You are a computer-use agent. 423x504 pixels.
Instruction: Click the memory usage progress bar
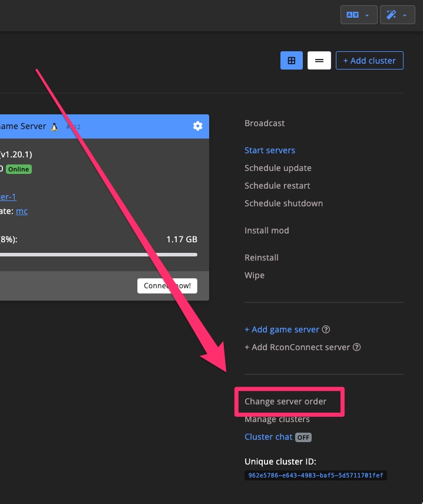(98, 255)
